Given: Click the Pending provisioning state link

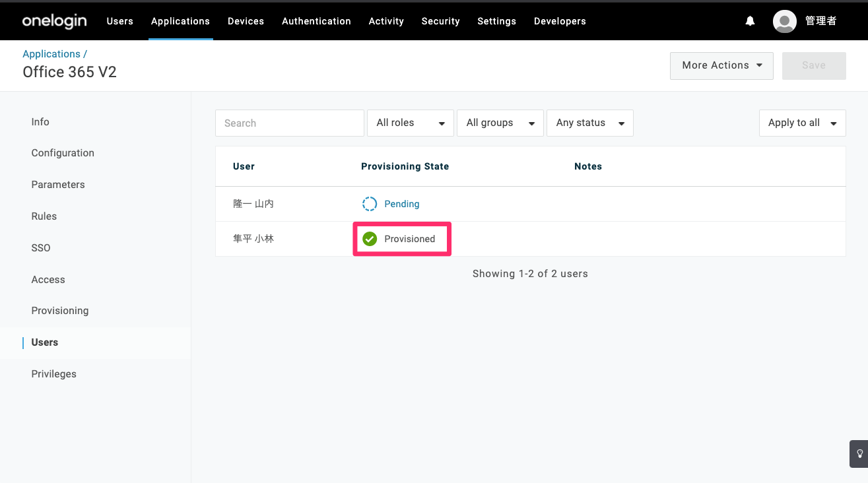Looking at the screenshot, I should click(x=402, y=204).
